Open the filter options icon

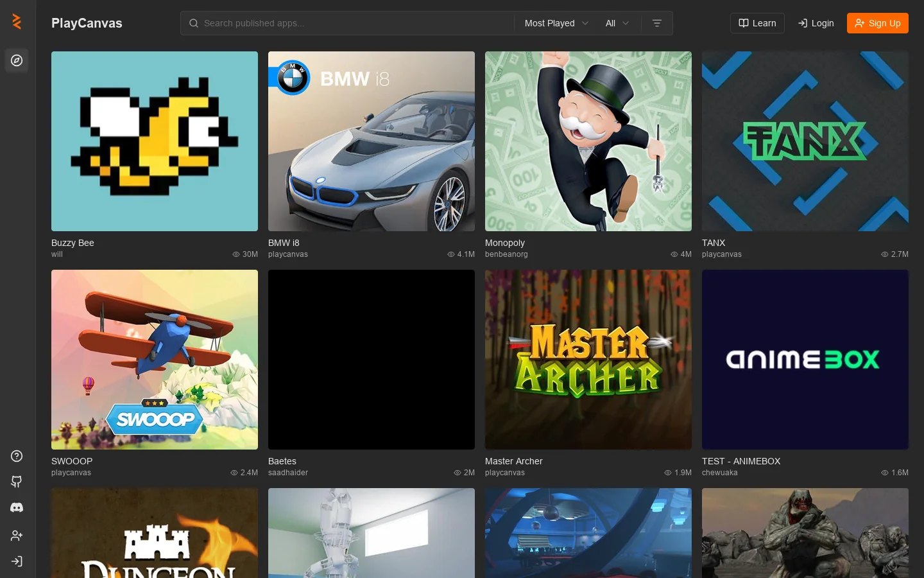[656, 23]
